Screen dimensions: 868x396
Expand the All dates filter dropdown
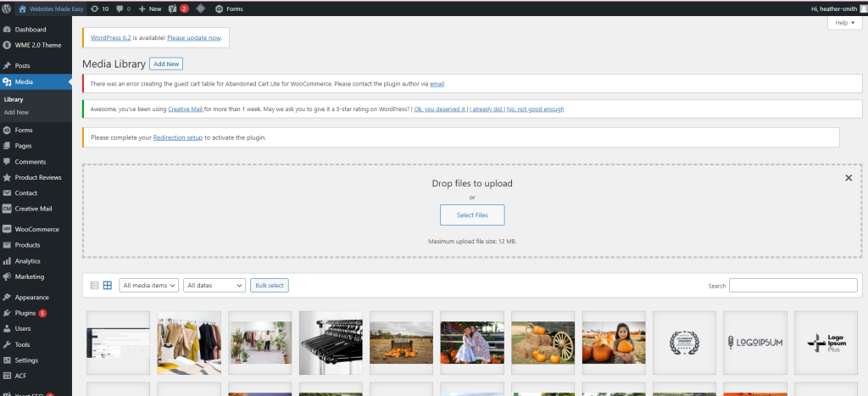tap(214, 286)
